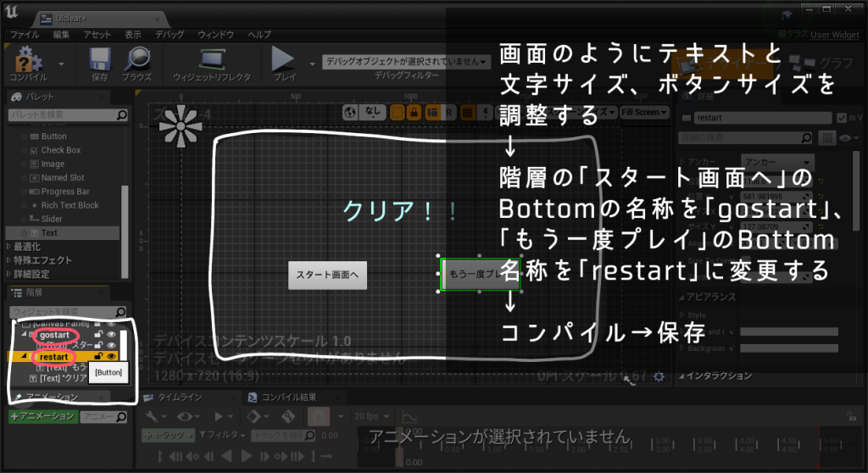
Task: Open the ファイル menu
Action: [24, 35]
